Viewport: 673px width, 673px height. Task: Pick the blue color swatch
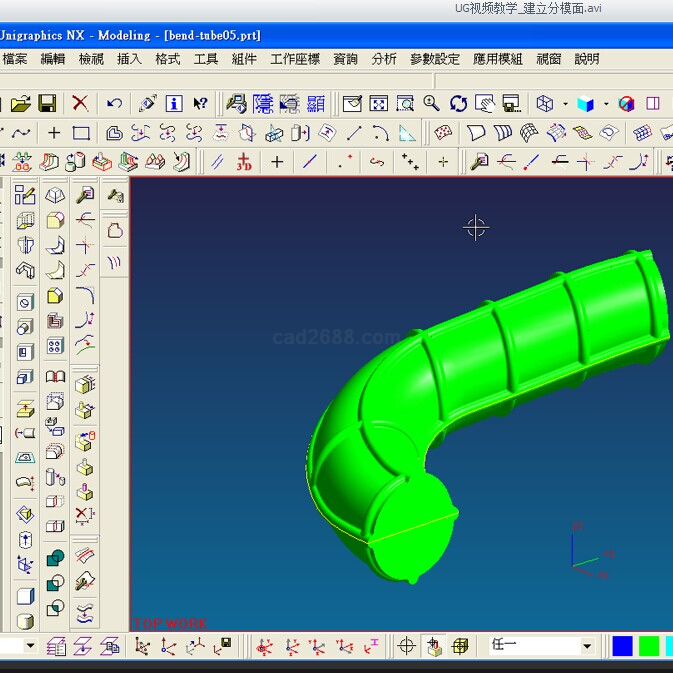click(622, 646)
